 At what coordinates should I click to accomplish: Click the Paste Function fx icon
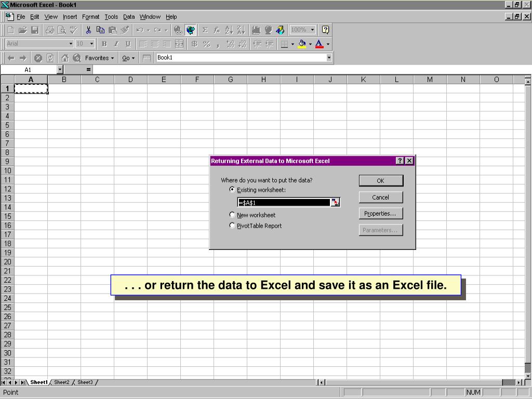coord(217,30)
